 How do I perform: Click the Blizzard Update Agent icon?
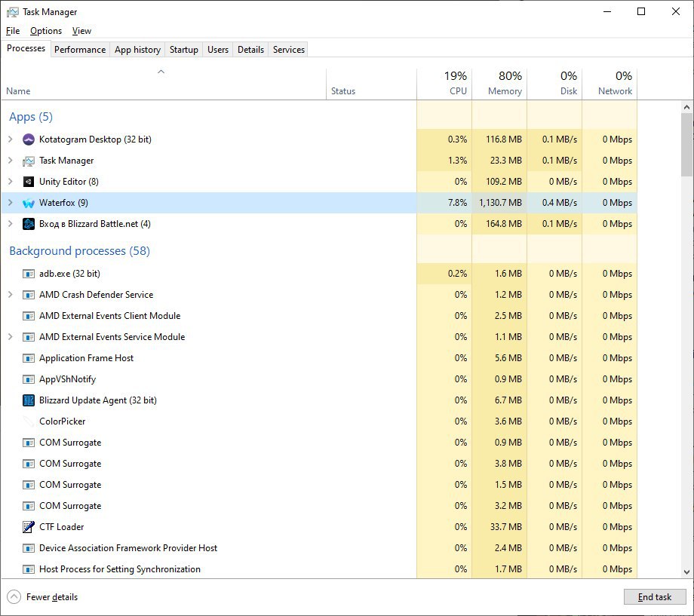(x=29, y=400)
